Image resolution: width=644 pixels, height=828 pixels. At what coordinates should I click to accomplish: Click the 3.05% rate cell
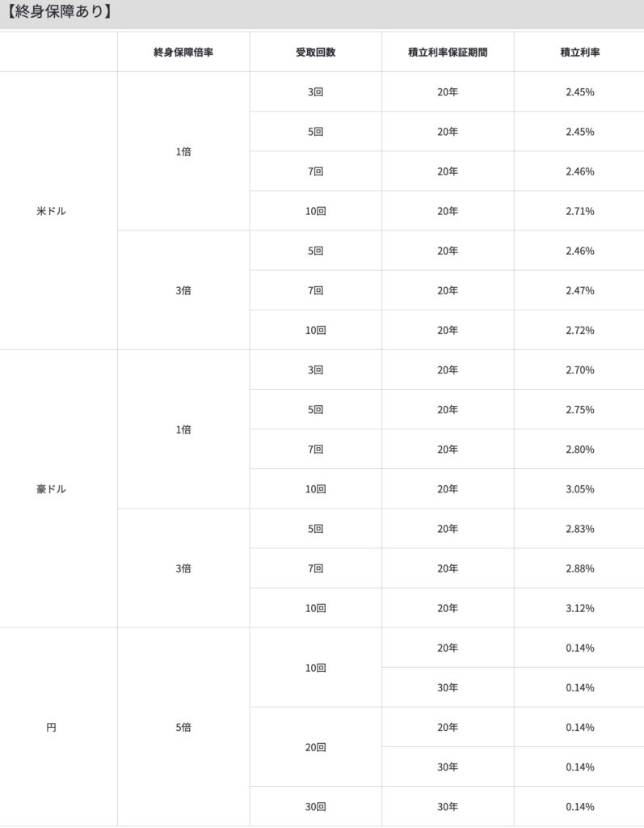point(580,489)
